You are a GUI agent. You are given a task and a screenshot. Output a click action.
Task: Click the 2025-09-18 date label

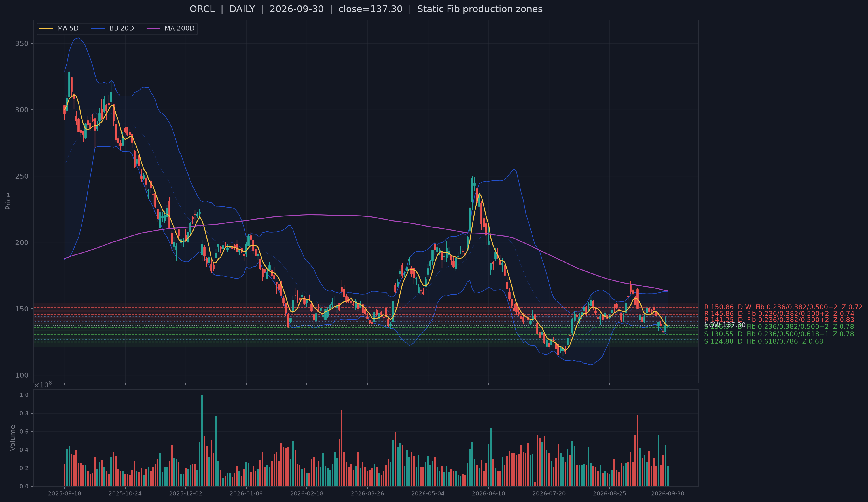tap(64, 493)
